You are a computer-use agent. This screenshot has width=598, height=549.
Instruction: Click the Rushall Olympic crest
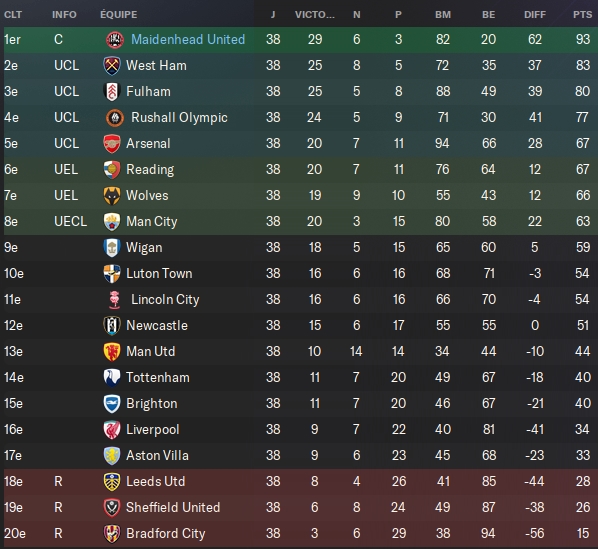[115, 117]
